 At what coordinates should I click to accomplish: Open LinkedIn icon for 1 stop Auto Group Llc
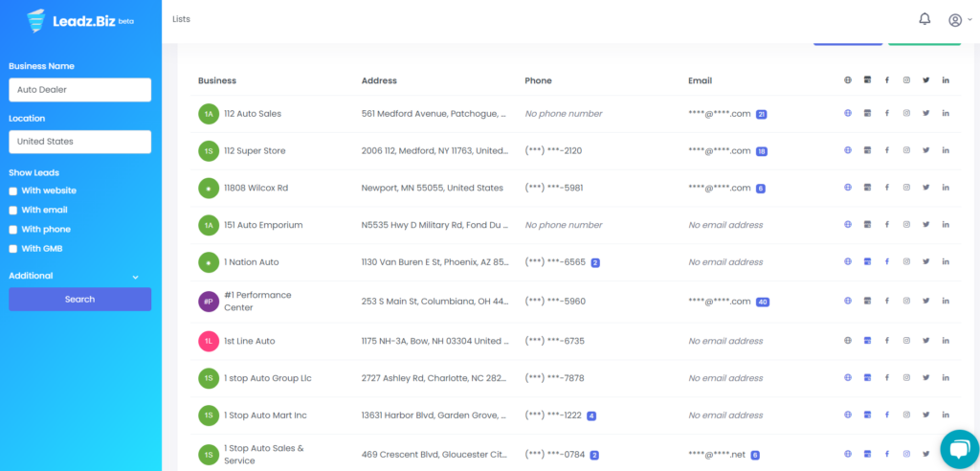pos(946,377)
